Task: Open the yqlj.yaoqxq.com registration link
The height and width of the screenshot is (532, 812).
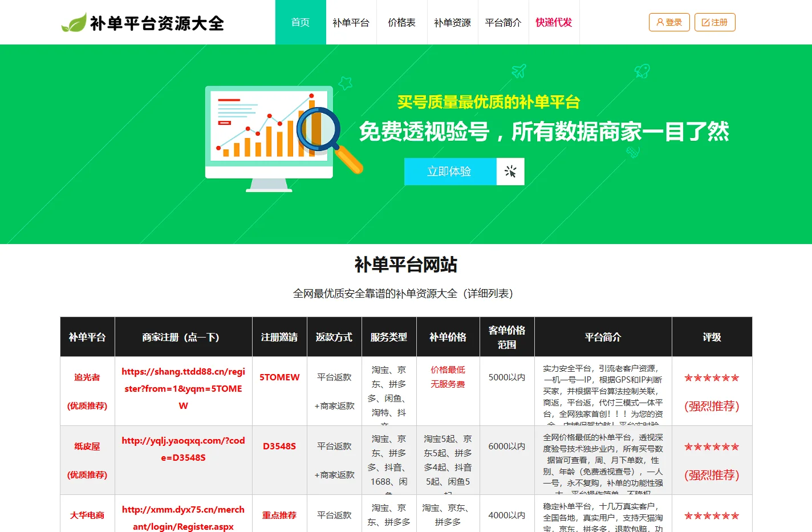Action: point(183,449)
